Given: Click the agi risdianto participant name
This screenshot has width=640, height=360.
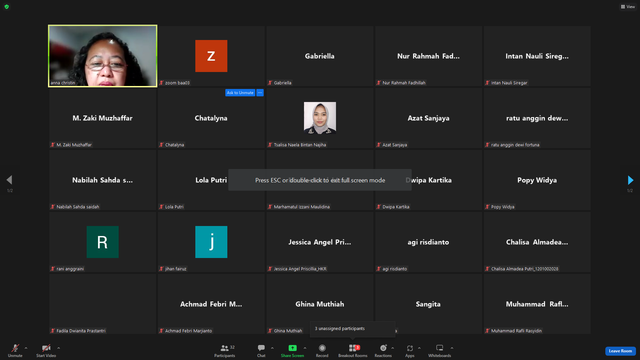Looking at the screenshot, I should click(x=428, y=242).
